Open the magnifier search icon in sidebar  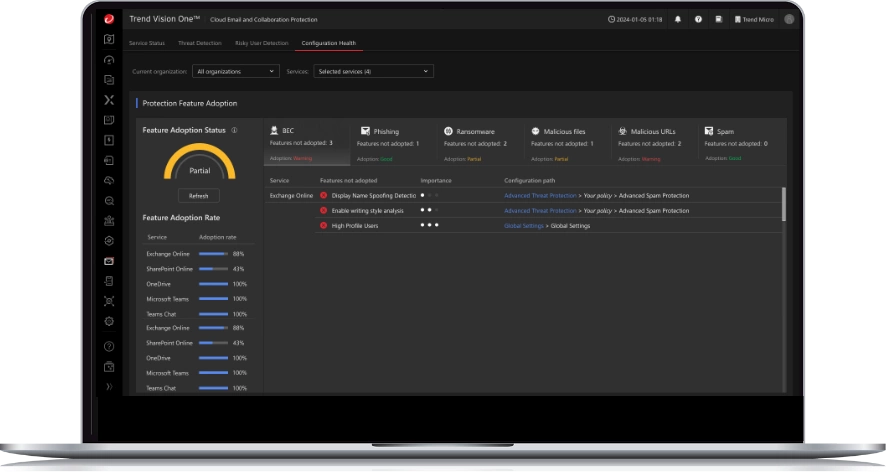109,201
